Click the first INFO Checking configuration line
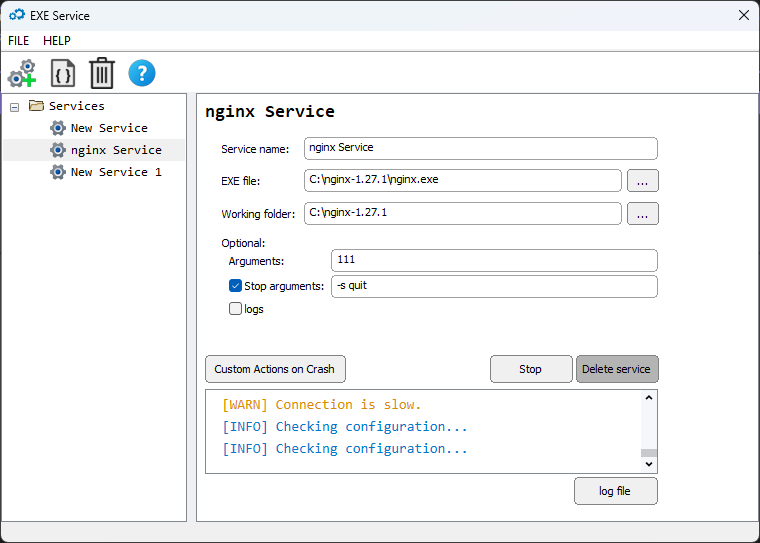This screenshot has height=543, width=760. (345, 427)
